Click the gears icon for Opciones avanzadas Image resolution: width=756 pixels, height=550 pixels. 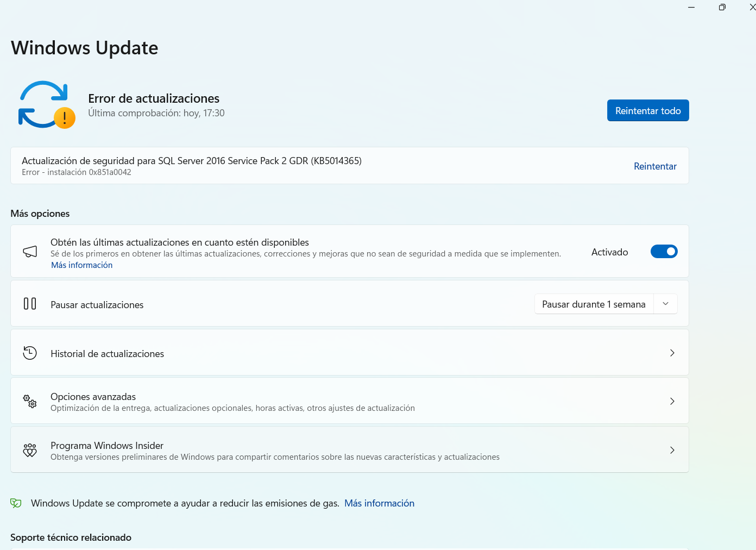pos(30,402)
